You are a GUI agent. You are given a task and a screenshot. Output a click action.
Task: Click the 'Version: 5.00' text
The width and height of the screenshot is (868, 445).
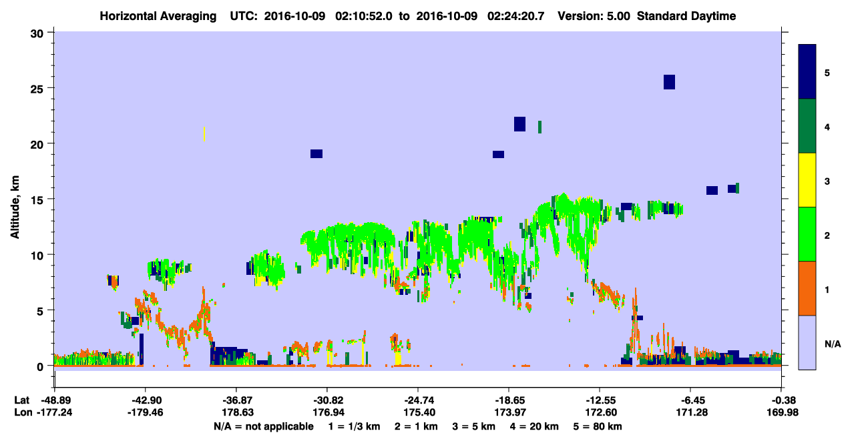(594, 16)
